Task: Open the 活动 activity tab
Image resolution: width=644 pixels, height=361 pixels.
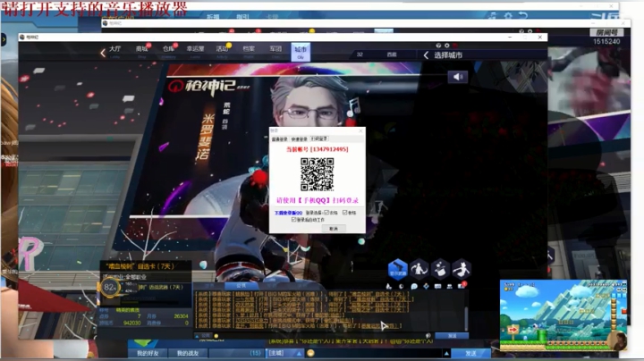Action: point(222,50)
